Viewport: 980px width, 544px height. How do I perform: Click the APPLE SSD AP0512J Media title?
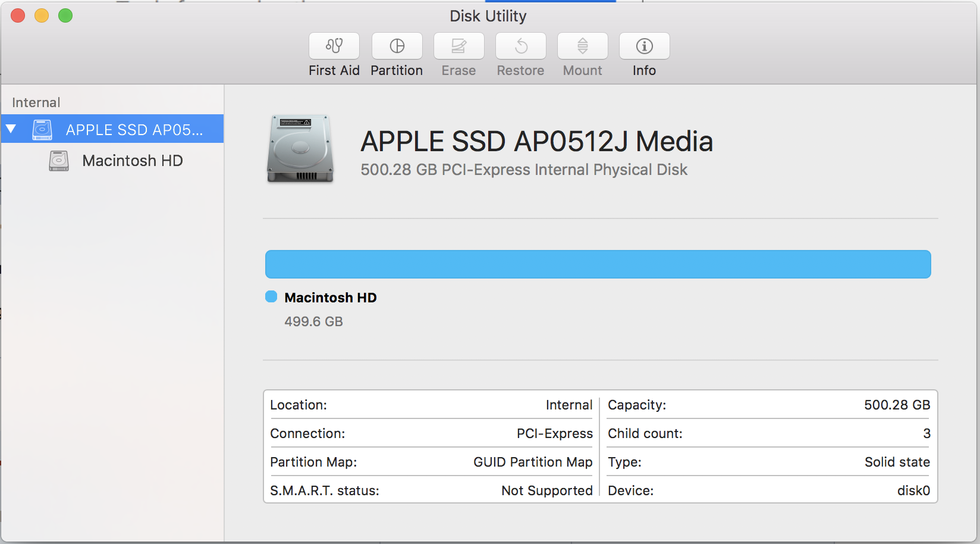pos(536,142)
